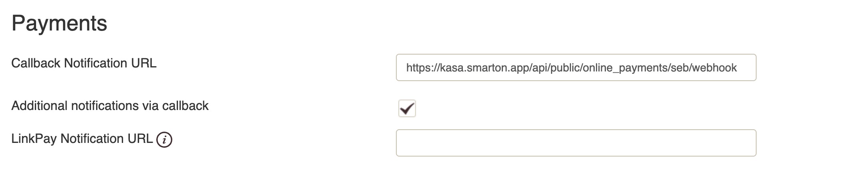Activate the LinkPay URL text box
The height and width of the screenshot is (171, 868).
click(x=575, y=143)
